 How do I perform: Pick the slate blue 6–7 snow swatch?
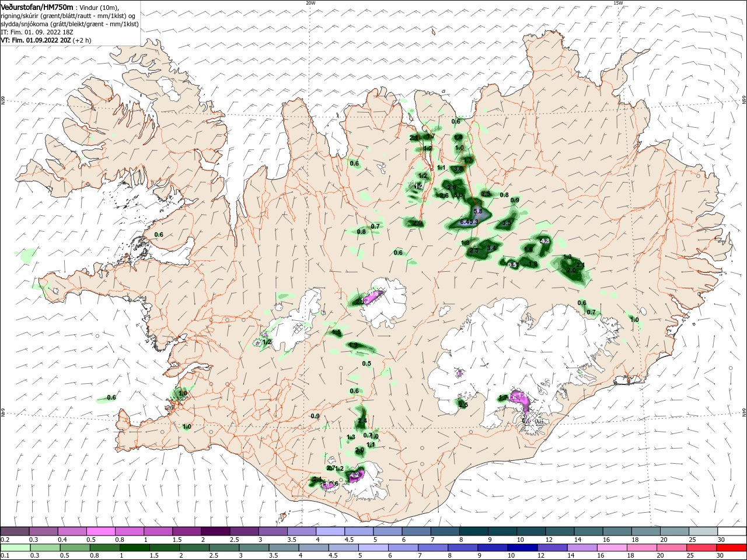(x=416, y=531)
